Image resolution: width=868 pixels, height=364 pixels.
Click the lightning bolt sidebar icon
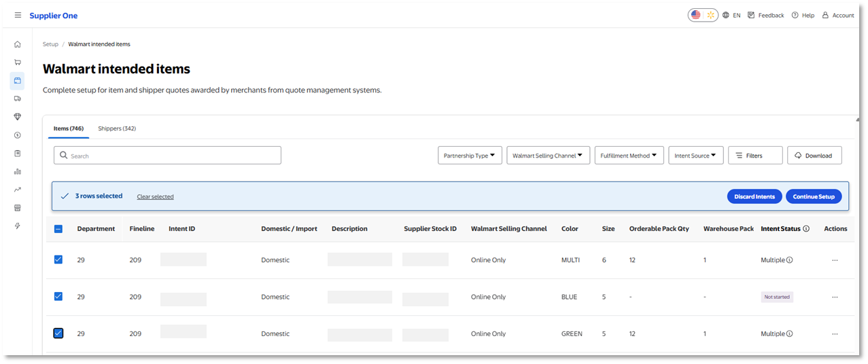18,225
